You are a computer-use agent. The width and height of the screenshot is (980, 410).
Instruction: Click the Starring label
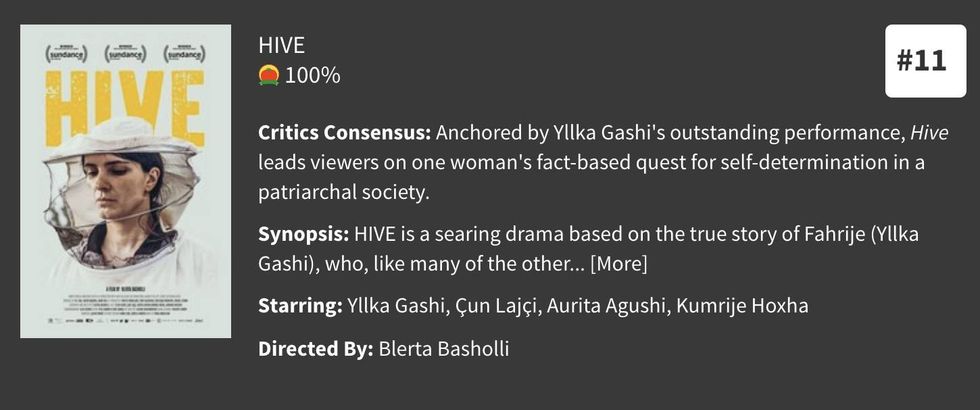pyautogui.click(x=300, y=305)
